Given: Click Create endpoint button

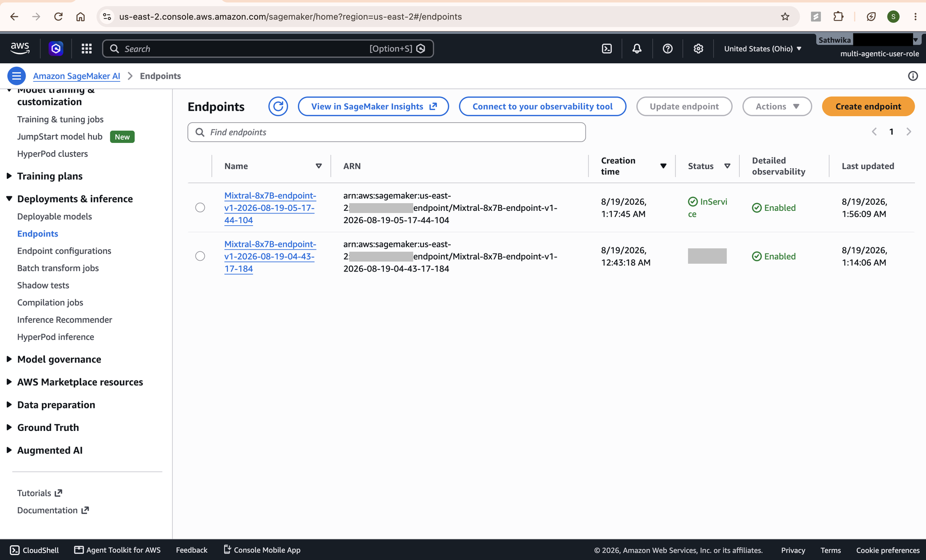Looking at the screenshot, I should coord(868,106).
